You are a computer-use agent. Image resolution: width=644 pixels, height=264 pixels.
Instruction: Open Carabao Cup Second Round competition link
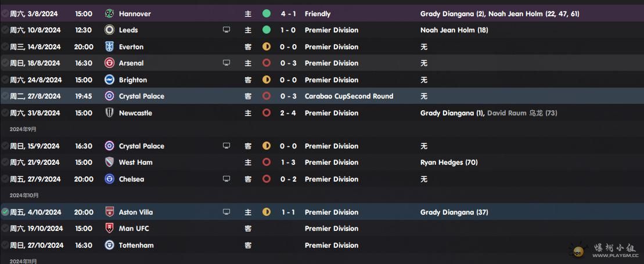(x=348, y=96)
